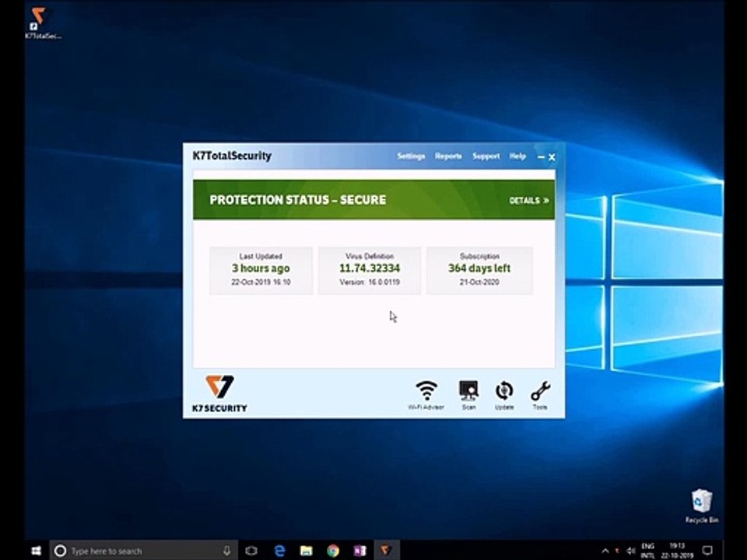Open the Support menu
747x560 pixels.
click(486, 156)
